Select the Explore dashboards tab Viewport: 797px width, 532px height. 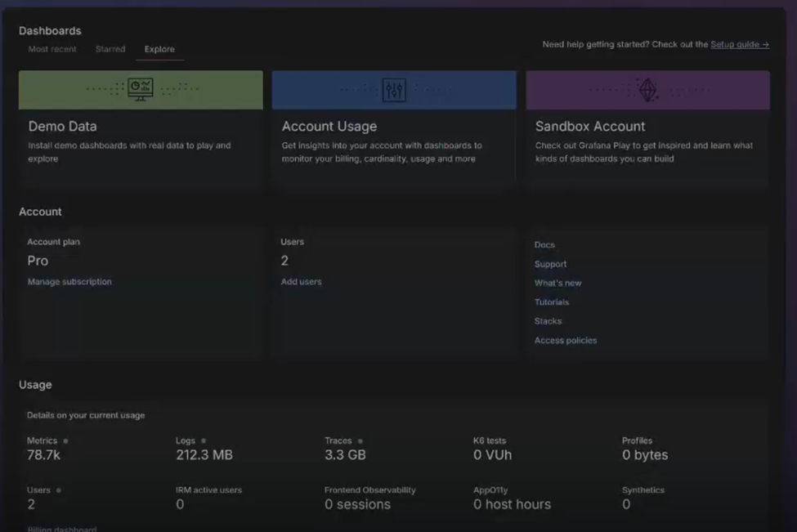pos(159,49)
